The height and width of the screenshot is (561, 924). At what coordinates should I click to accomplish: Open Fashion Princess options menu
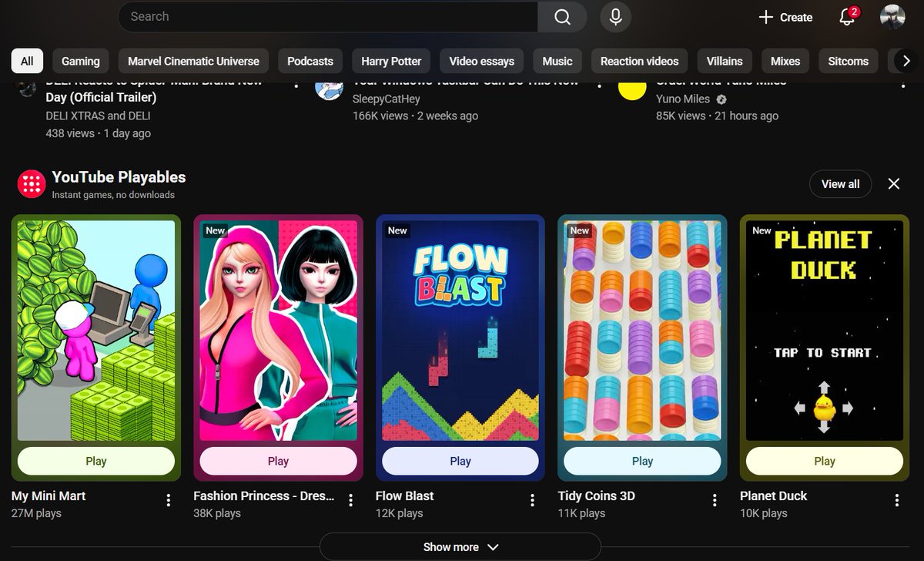click(350, 500)
